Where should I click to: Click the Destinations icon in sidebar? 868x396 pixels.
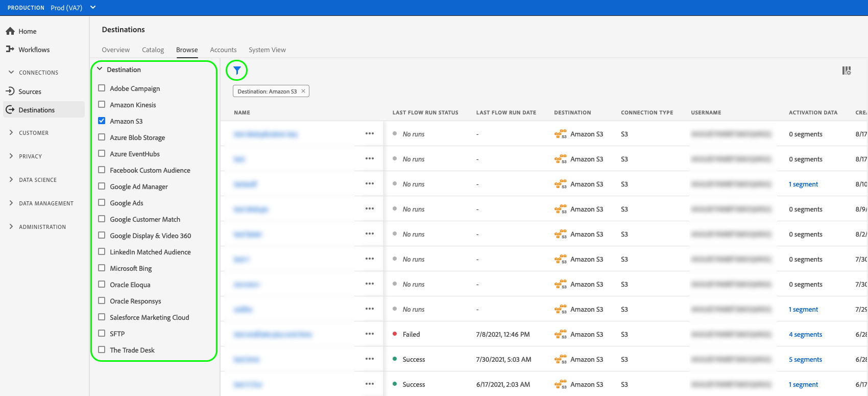pyautogui.click(x=10, y=110)
